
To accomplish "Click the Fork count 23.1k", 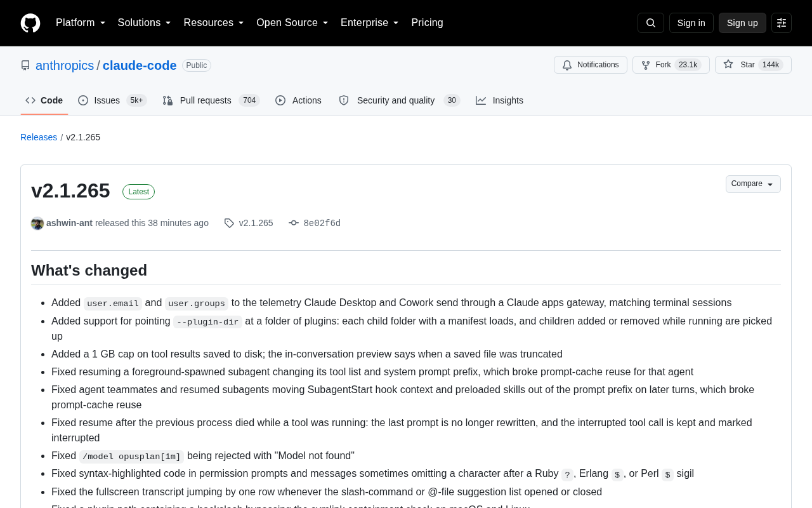I will [x=688, y=65].
